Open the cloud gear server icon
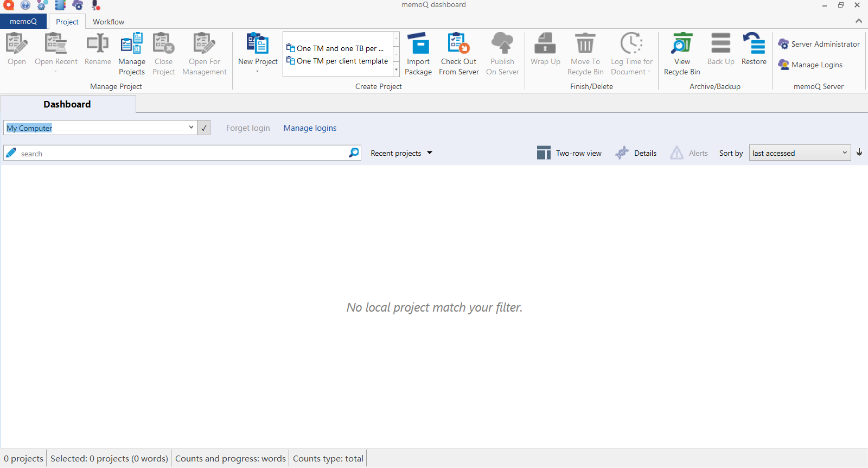Image resolution: width=868 pixels, height=468 pixels. pos(78,5)
